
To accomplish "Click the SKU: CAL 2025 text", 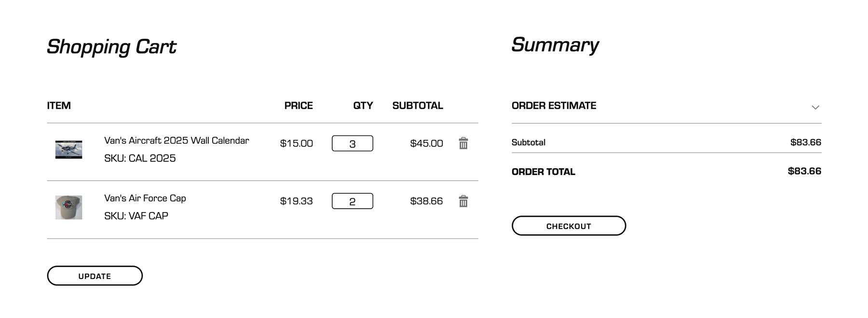I will [140, 158].
